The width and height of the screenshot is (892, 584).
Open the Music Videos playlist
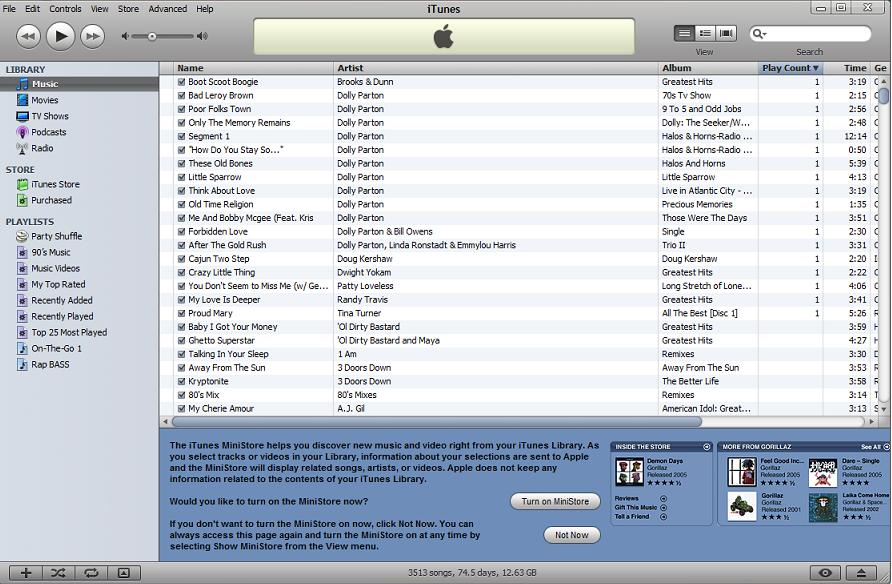tap(55, 268)
